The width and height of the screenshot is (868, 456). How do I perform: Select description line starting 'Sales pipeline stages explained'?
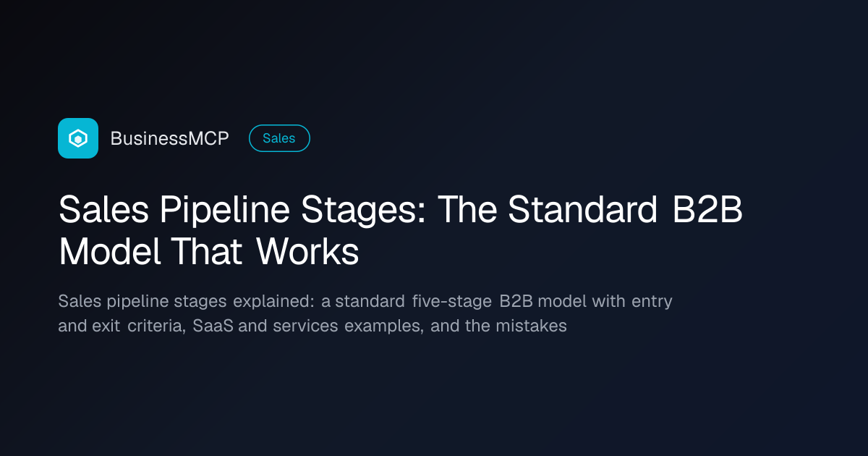click(365, 301)
